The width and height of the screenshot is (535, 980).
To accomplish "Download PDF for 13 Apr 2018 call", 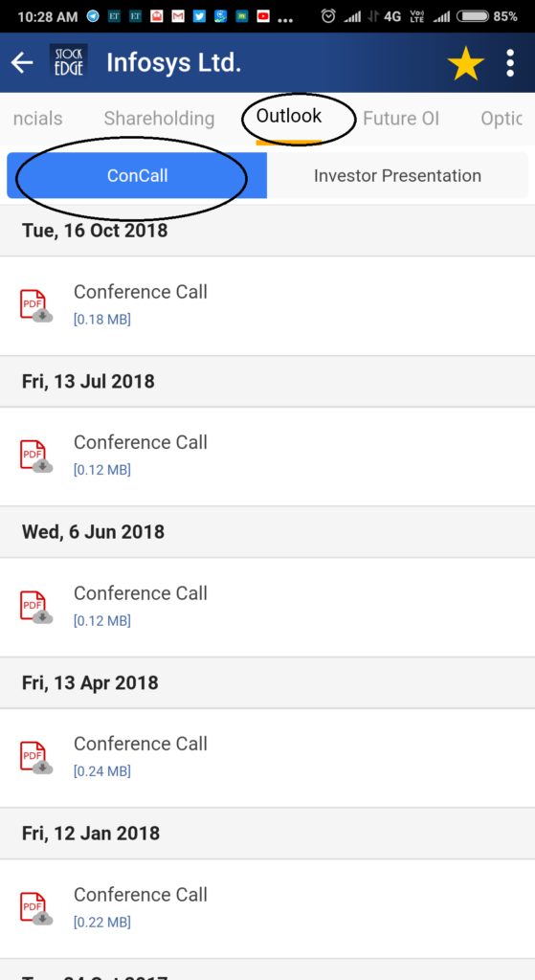I will click(x=35, y=758).
